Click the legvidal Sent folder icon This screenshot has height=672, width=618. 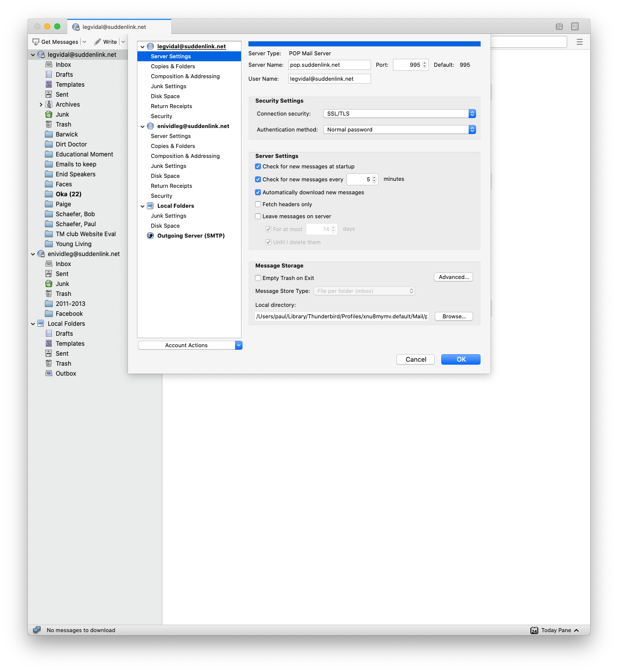click(49, 95)
